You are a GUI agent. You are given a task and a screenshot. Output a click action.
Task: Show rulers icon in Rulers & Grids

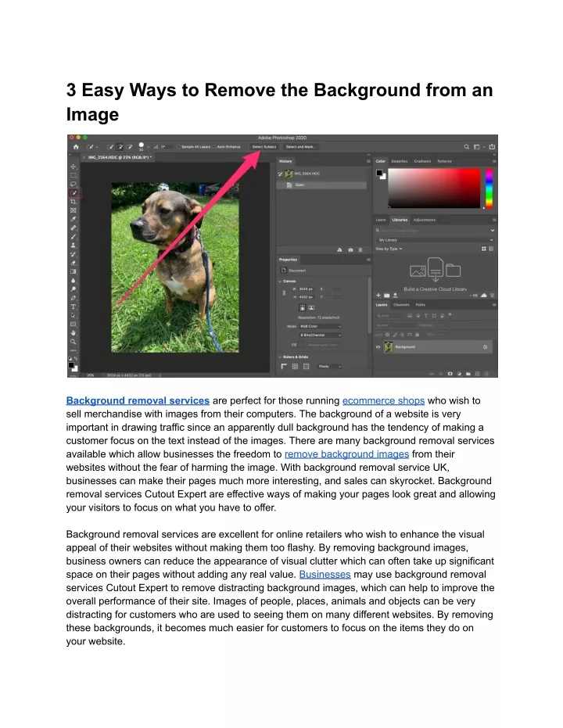tap(284, 366)
